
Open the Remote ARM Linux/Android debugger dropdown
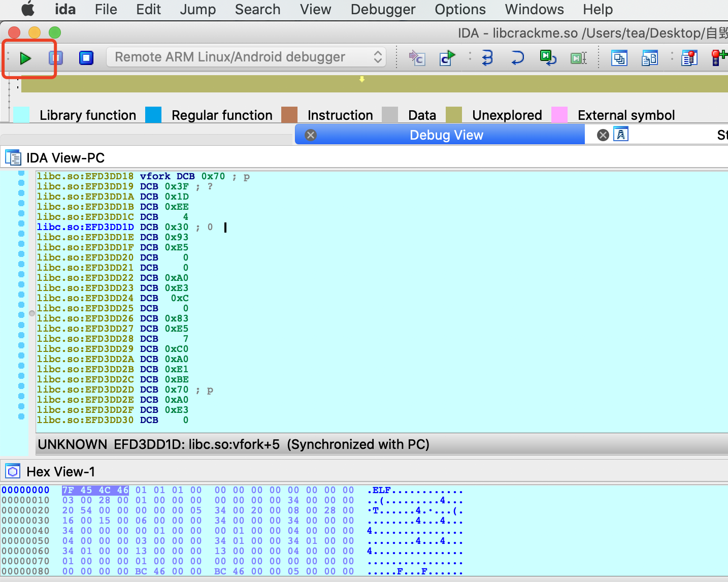[x=246, y=57]
